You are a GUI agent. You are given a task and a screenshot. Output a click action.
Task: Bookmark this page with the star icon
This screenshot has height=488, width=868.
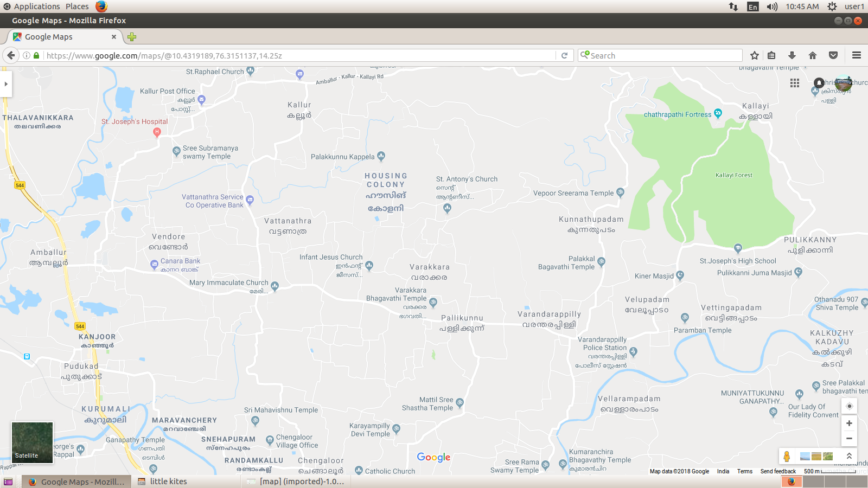point(754,55)
